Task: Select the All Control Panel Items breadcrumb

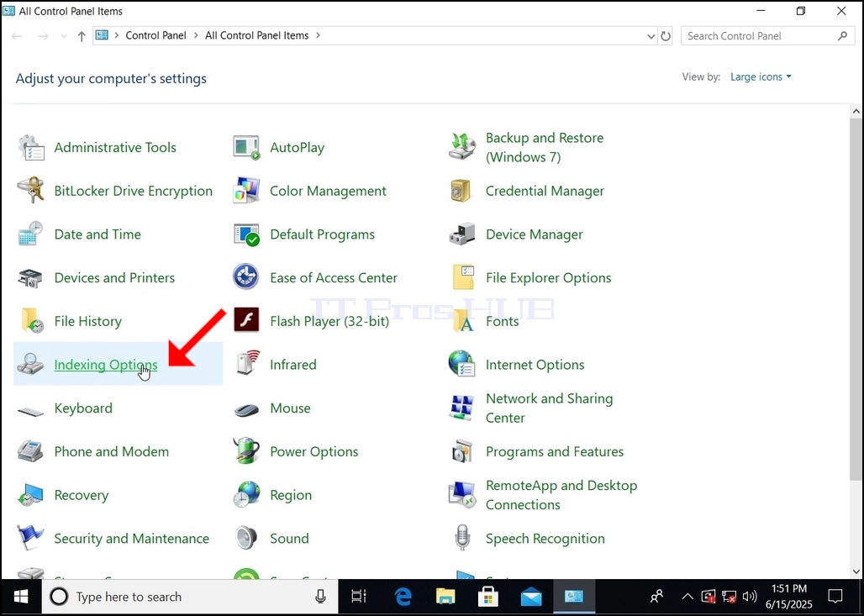Action: (x=257, y=35)
